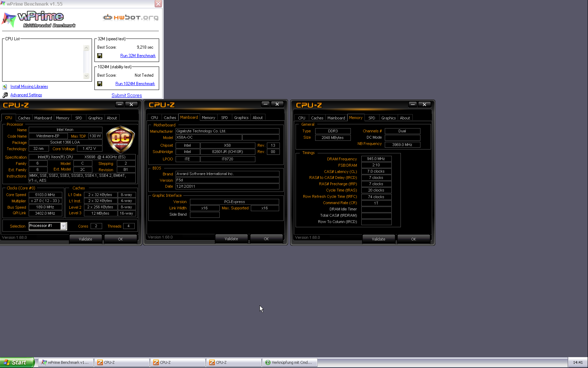Switch to Caches tab in the first CPU-Z window
Image resolution: width=588 pixels, height=368 pixels.
(24, 118)
